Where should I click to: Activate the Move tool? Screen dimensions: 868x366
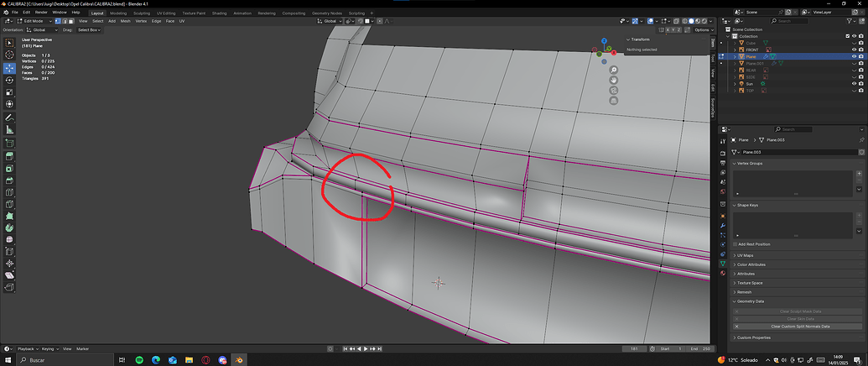(x=9, y=68)
